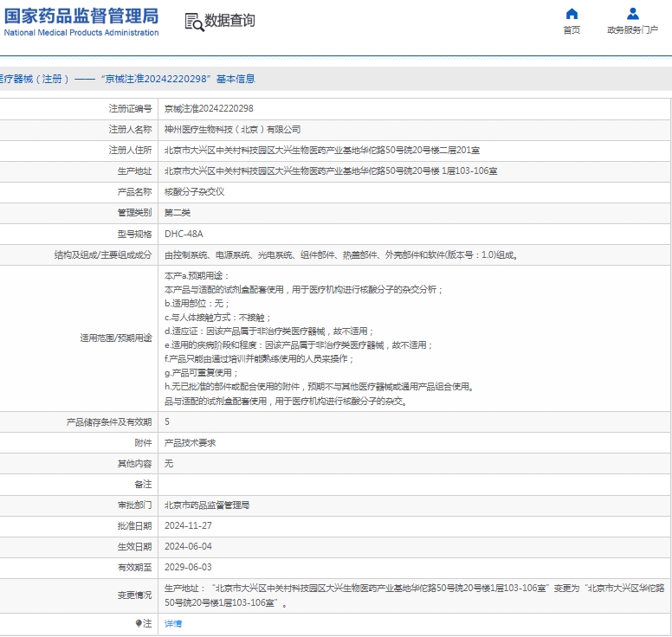Open the 政务服务门户 link

click(632, 30)
